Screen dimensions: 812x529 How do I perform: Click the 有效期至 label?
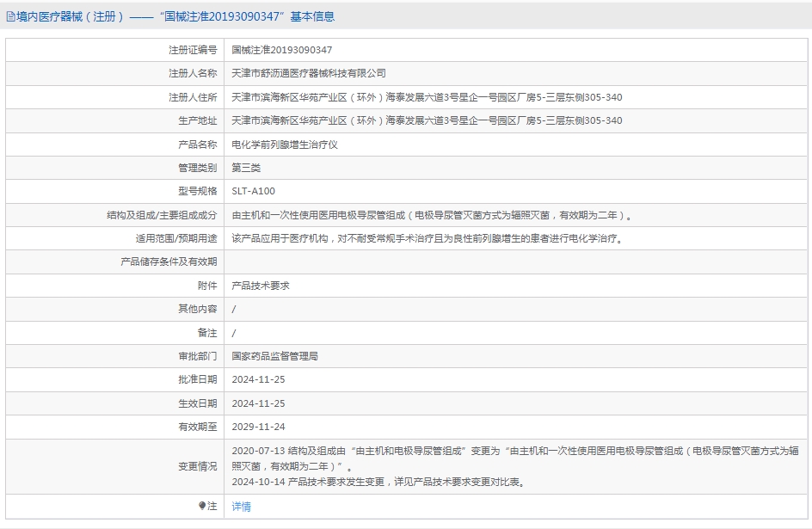pos(197,427)
